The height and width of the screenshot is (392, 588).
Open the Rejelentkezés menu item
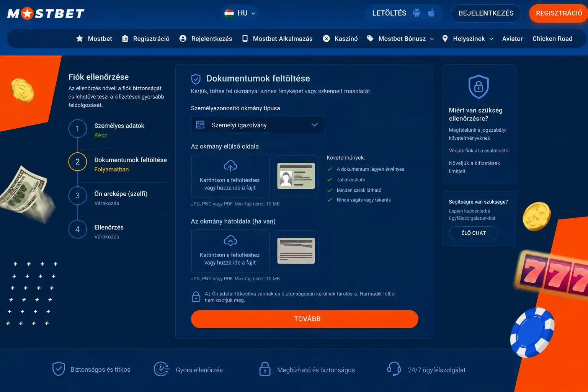[212, 39]
